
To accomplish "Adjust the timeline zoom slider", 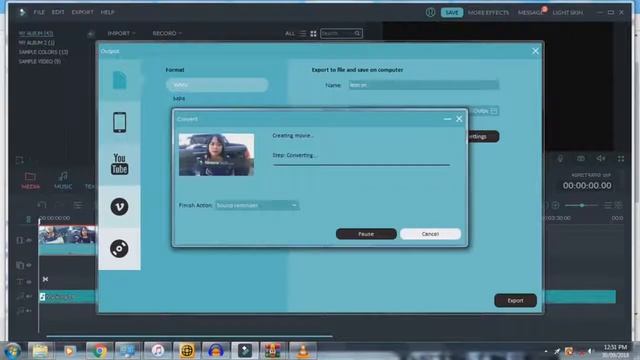I will (582, 205).
